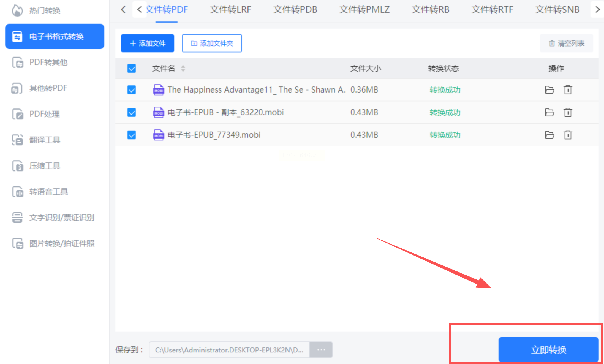Sort the list by 文件名 arrows
Image resolution: width=604 pixels, height=364 pixels.
coord(183,68)
